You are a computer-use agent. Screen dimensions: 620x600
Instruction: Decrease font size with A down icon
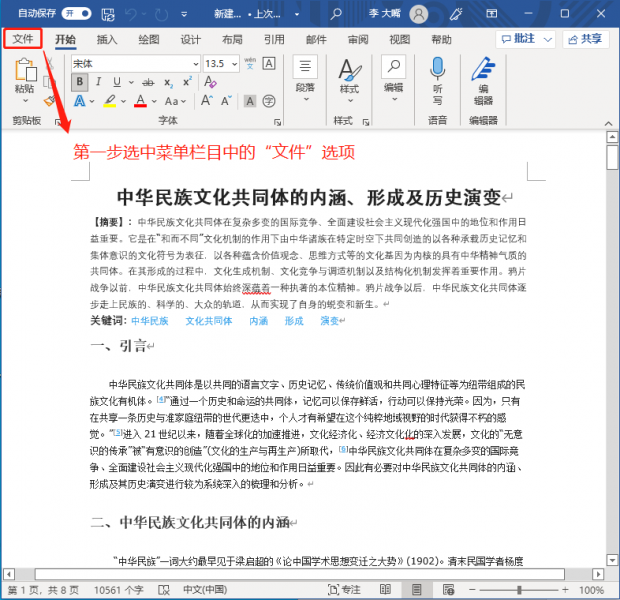coord(227,101)
